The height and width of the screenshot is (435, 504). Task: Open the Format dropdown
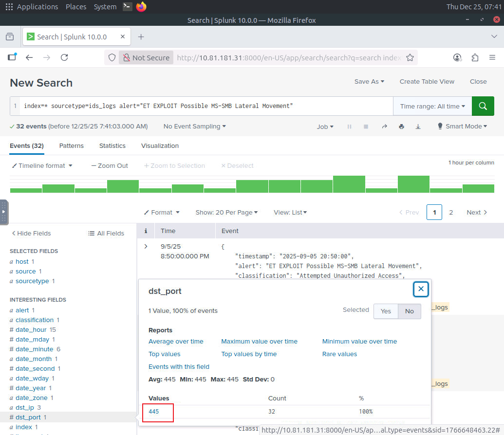click(x=162, y=212)
